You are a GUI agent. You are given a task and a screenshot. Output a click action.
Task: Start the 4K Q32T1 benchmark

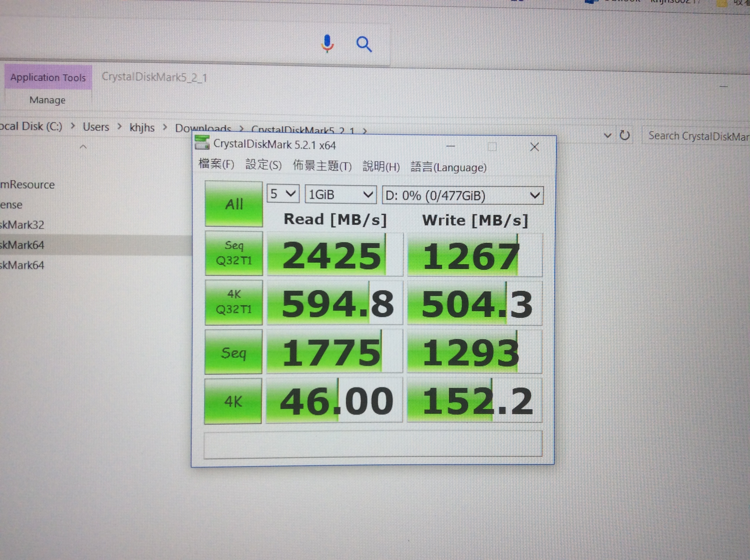[x=234, y=302]
